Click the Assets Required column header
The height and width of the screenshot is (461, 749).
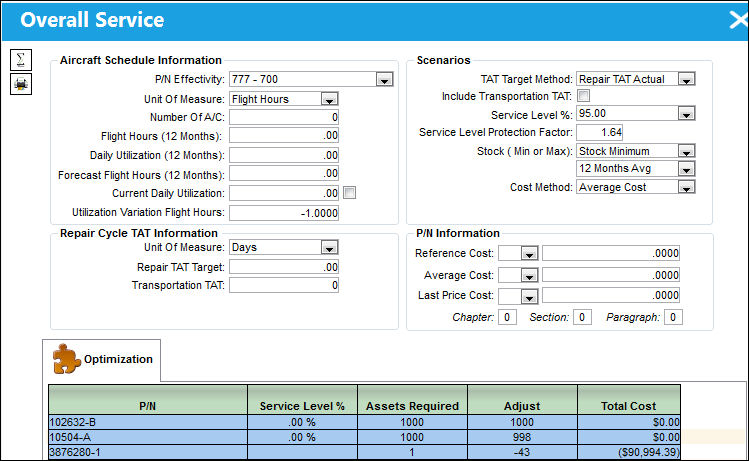coord(412,400)
